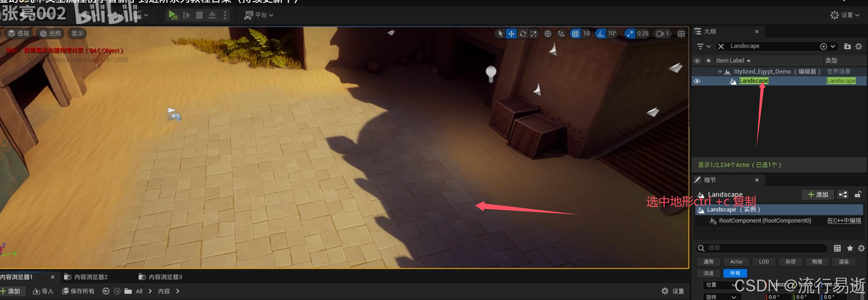The height and width of the screenshot is (300, 868).
Task: Activate the select mode cursor tool
Action: [x=500, y=33]
